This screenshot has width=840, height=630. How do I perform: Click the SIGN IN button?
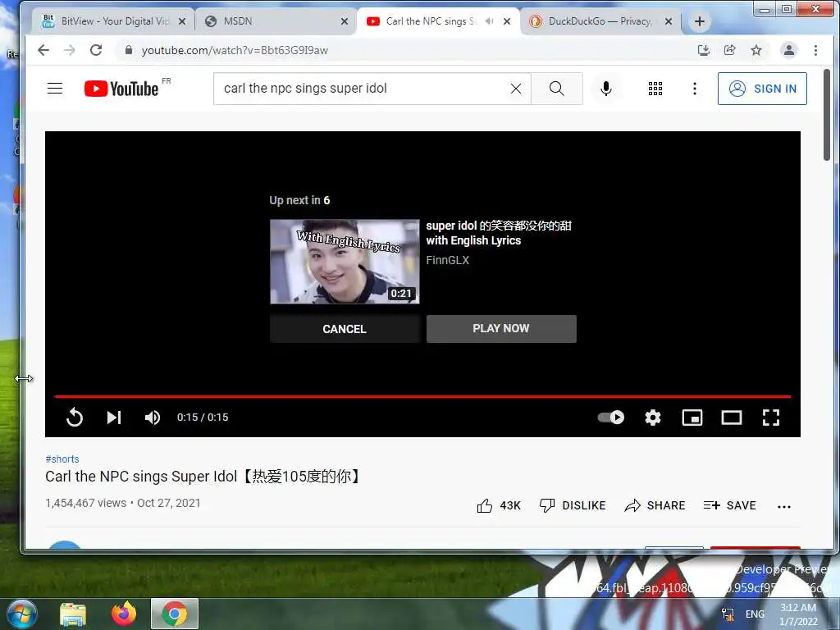point(762,89)
